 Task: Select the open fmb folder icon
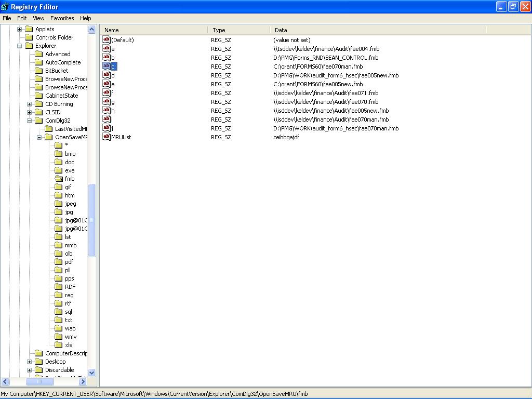pos(58,179)
